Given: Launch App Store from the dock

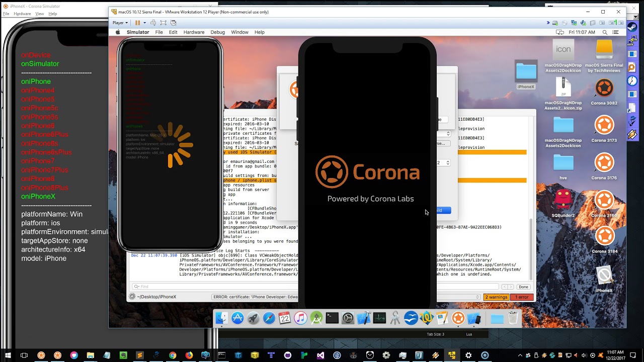Looking at the screenshot, I should [x=237, y=318].
